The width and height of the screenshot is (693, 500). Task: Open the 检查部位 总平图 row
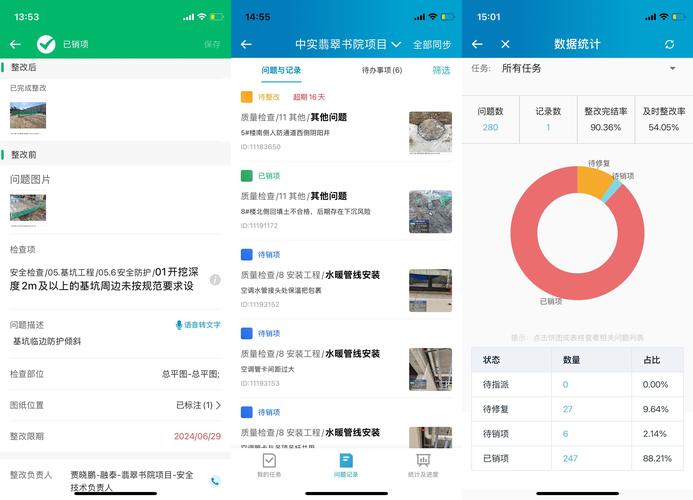[x=115, y=374]
